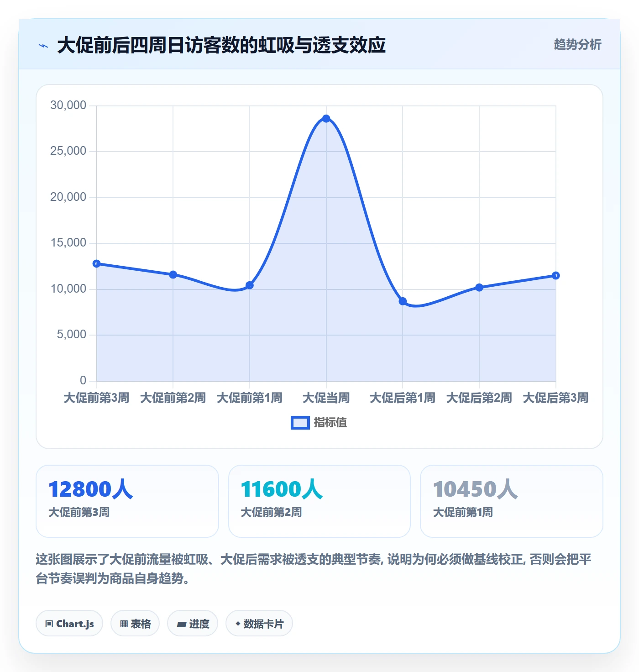Click the 5,000 y-axis value
The width and height of the screenshot is (639, 672).
pos(72,335)
